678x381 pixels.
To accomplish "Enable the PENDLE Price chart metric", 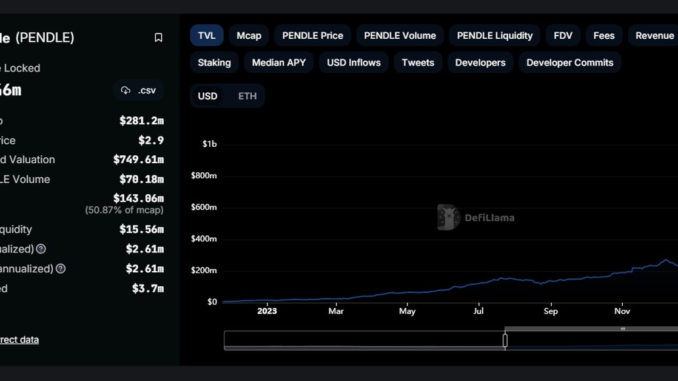I will (x=313, y=35).
